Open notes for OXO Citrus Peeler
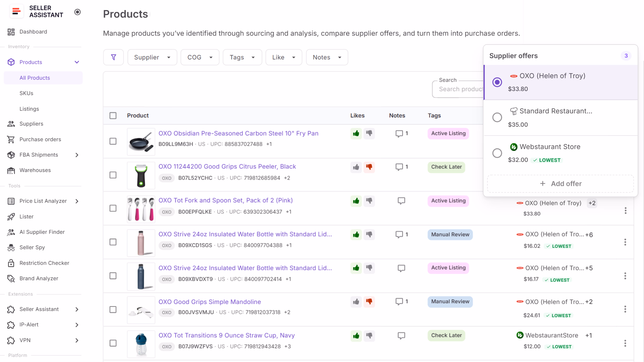The height and width of the screenshot is (362, 644). point(401,167)
